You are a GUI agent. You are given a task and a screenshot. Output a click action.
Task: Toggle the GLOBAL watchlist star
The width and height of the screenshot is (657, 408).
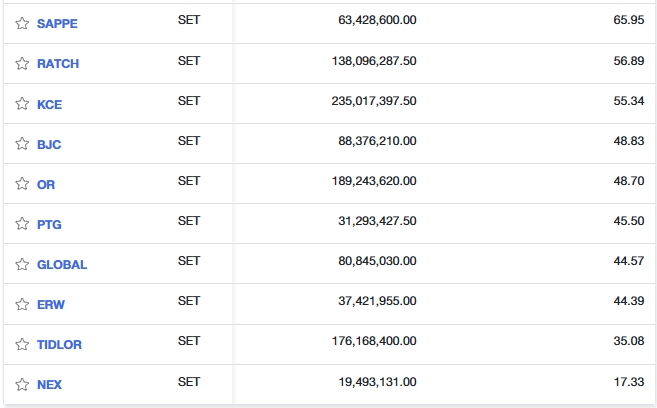(22, 264)
